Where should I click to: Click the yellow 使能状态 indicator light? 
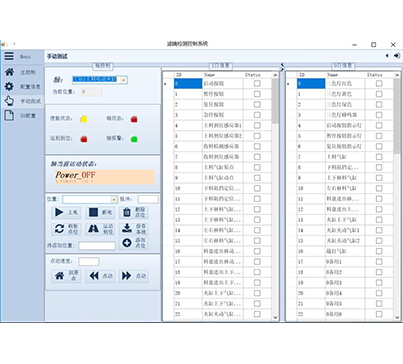(84, 119)
